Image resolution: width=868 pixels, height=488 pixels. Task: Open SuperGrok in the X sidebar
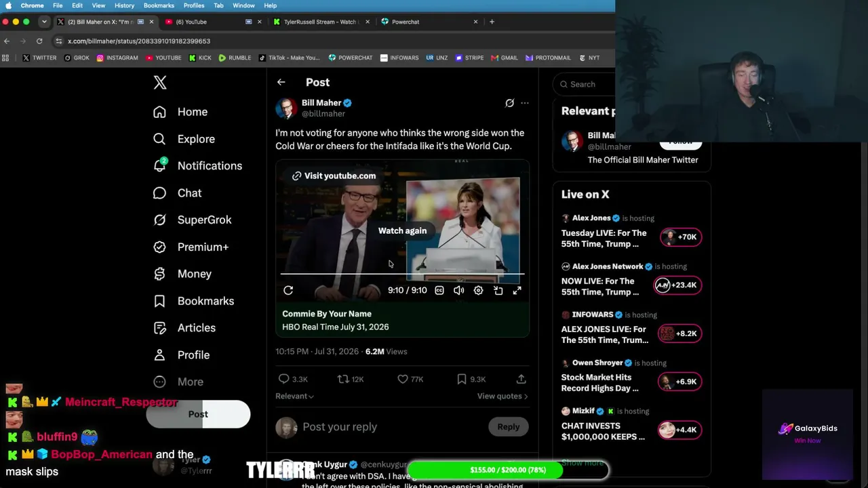tap(192, 220)
